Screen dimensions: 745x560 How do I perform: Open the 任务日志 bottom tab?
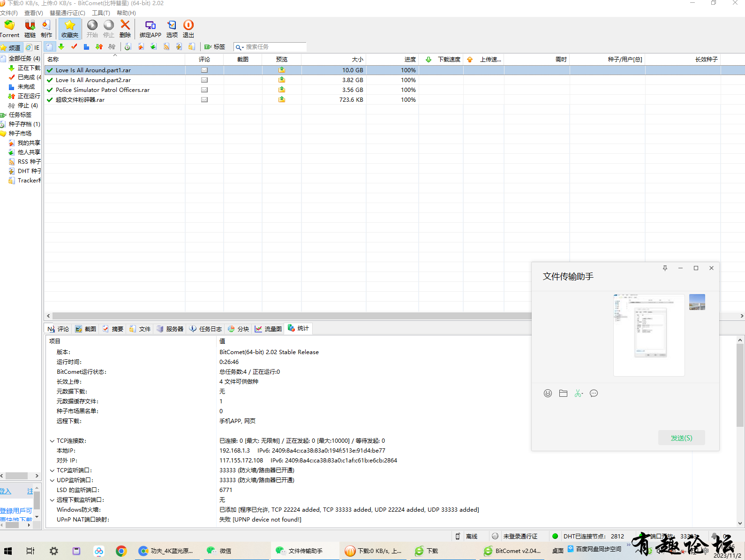click(x=205, y=329)
